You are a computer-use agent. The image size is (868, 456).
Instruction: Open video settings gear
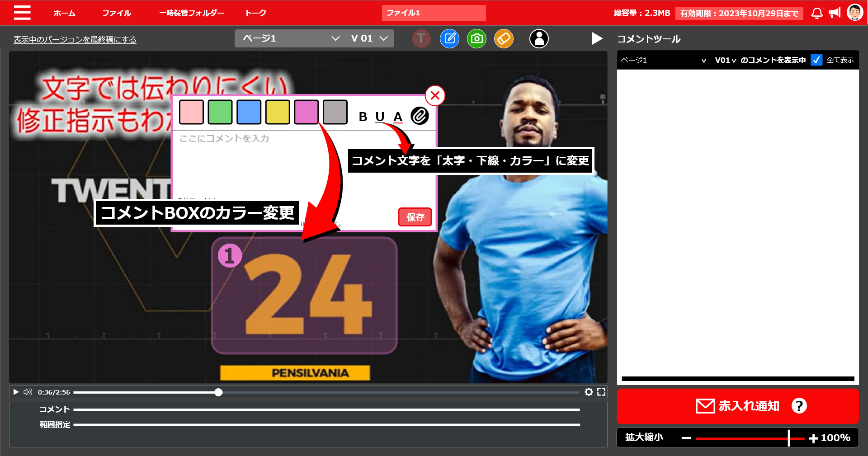(x=589, y=392)
